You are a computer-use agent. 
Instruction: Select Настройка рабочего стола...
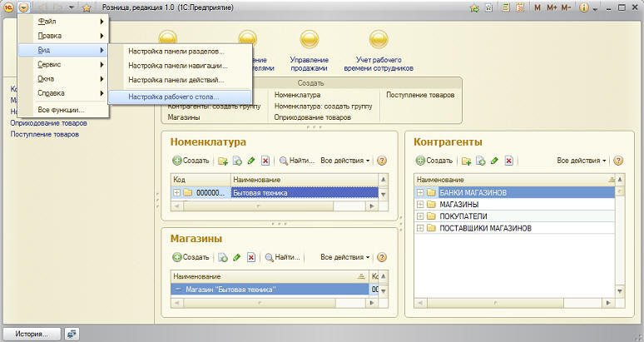[180, 97]
